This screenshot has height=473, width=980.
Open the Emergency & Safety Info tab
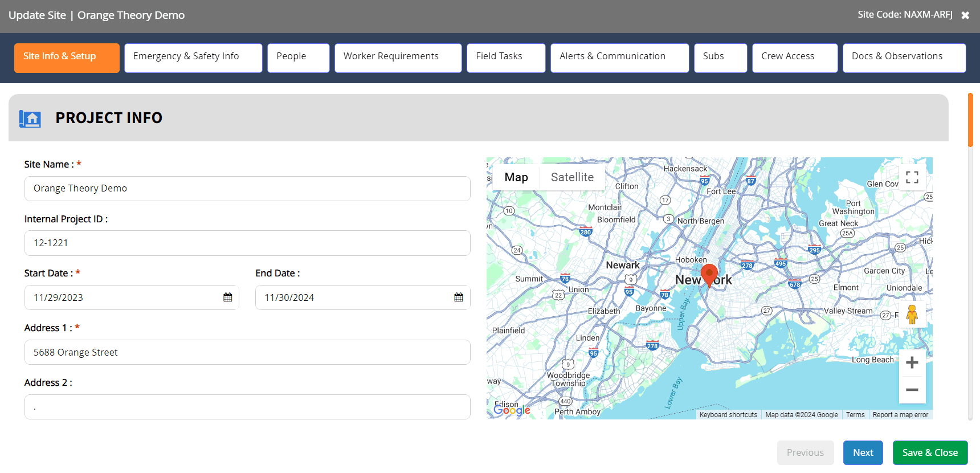193,58
